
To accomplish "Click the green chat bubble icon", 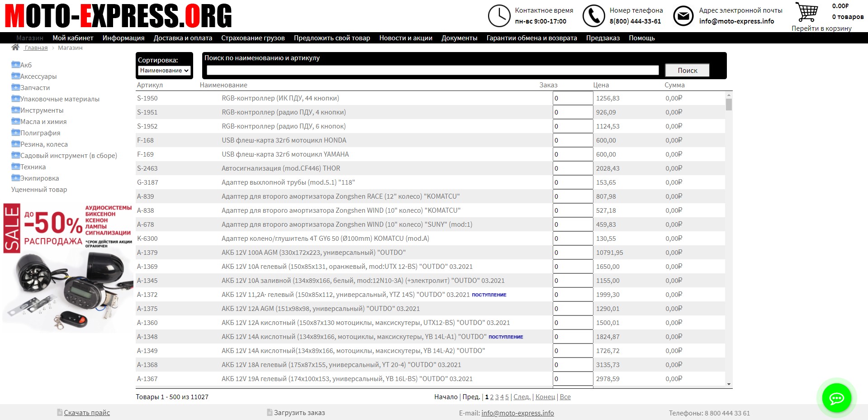I will (x=836, y=398).
